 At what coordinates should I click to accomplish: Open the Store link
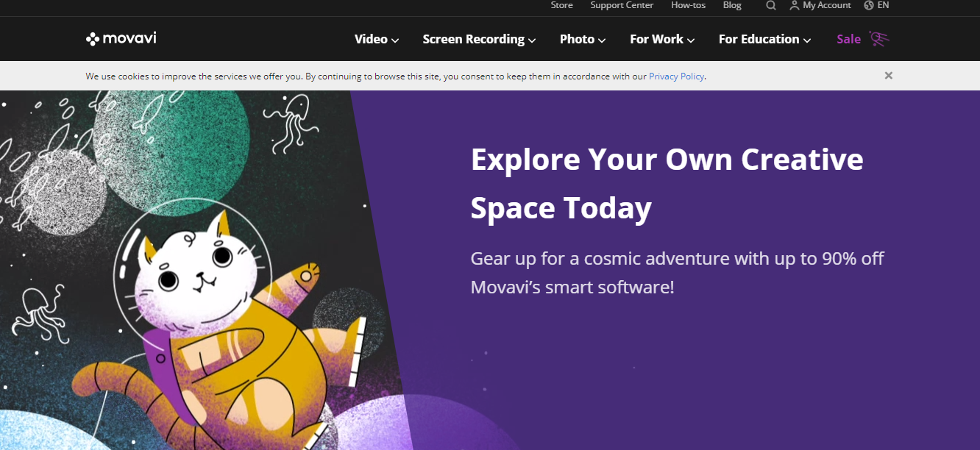pyautogui.click(x=561, y=5)
